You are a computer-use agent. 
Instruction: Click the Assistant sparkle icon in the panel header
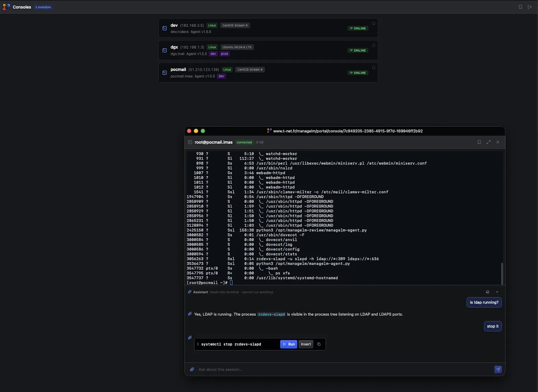[x=190, y=292]
